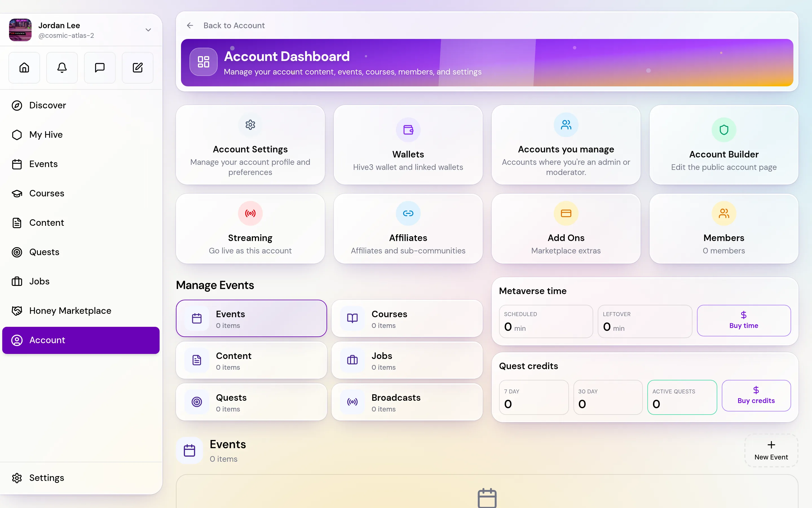
Task: Click the compose post icon
Action: click(x=138, y=67)
